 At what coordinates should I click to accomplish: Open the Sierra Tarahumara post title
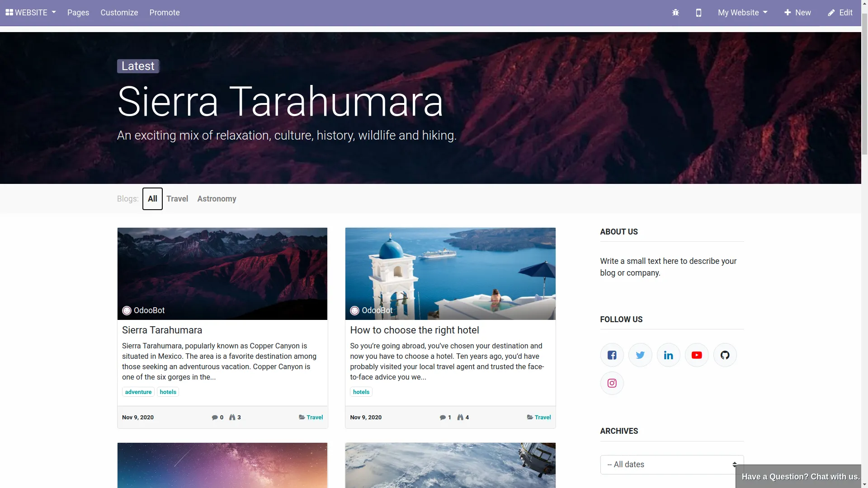click(x=162, y=330)
